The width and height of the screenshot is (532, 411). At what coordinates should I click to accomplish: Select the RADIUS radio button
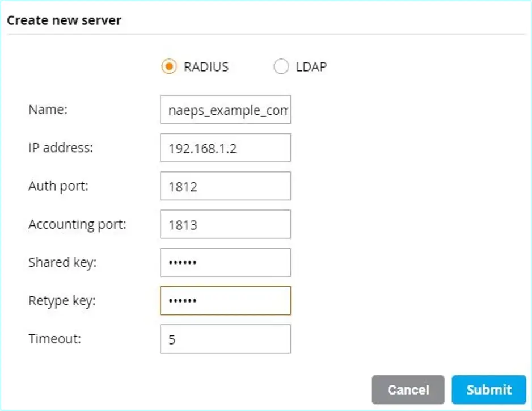point(169,66)
